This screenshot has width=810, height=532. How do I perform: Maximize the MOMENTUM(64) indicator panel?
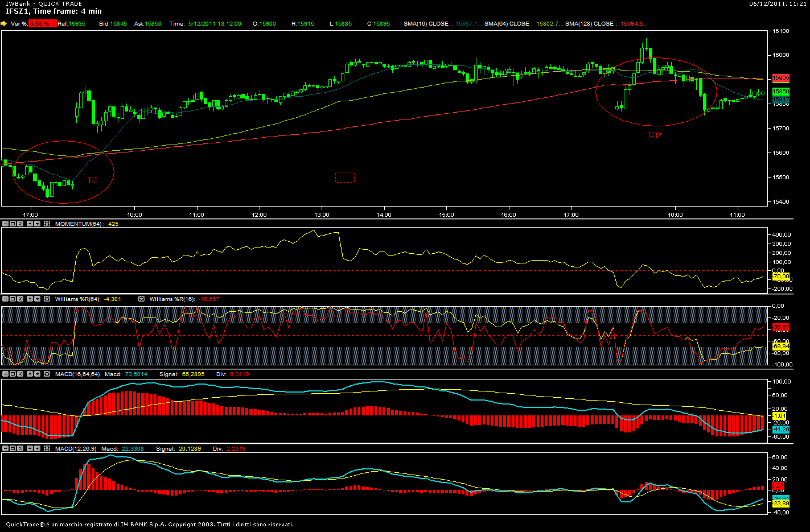[x=13, y=224]
